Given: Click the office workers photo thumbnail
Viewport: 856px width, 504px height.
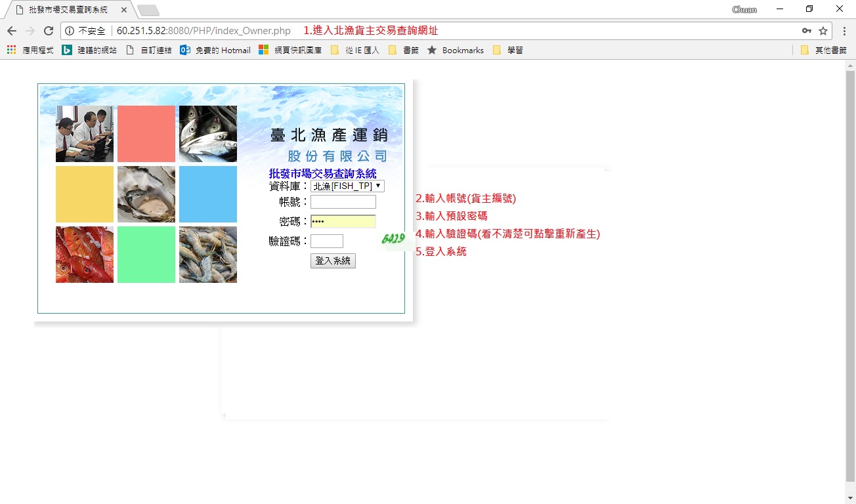Looking at the screenshot, I should point(85,134).
